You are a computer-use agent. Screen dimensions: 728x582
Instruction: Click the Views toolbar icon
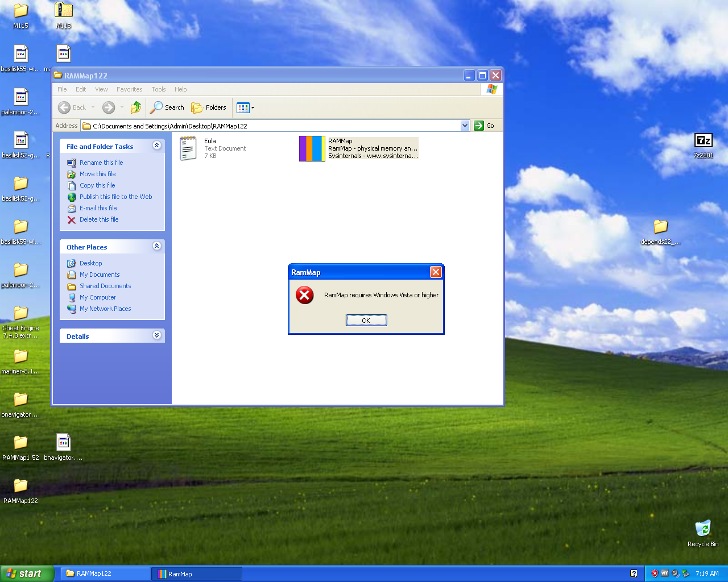[242, 107]
